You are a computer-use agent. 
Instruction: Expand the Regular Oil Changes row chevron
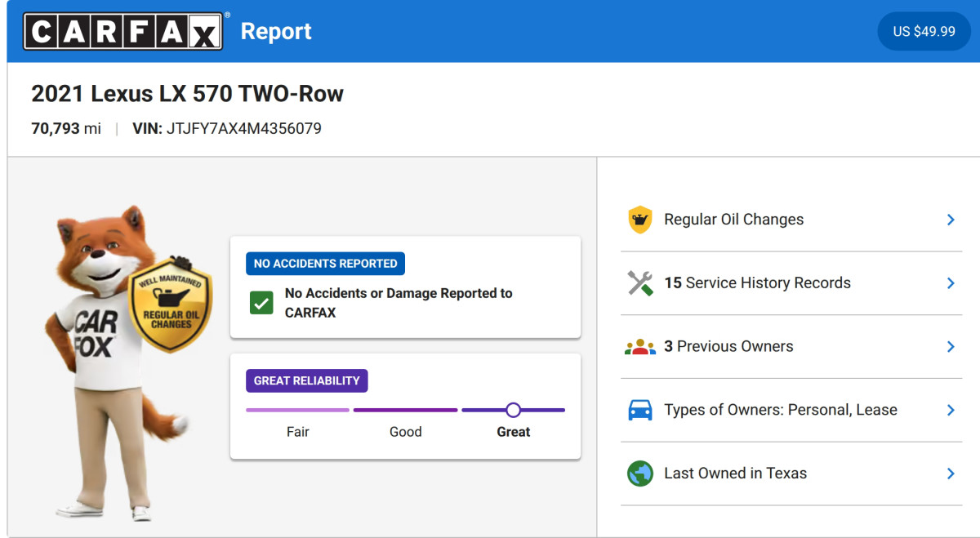pyautogui.click(x=951, y=220)
